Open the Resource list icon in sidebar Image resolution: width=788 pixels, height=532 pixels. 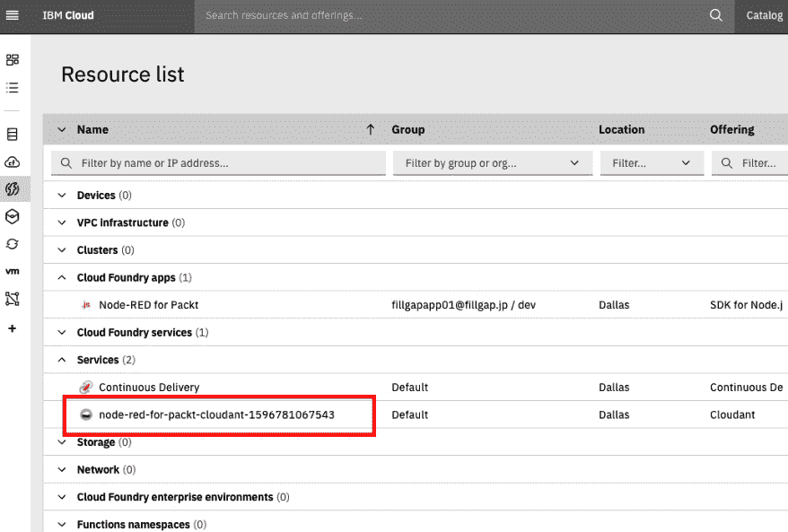pyautogui.click(x=12, y=87)
